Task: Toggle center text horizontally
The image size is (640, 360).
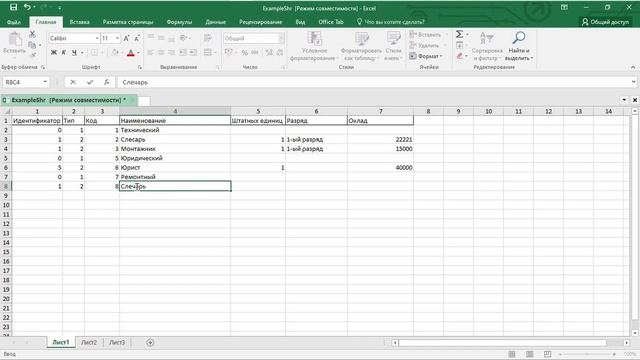Action: (x=161, y=52)
